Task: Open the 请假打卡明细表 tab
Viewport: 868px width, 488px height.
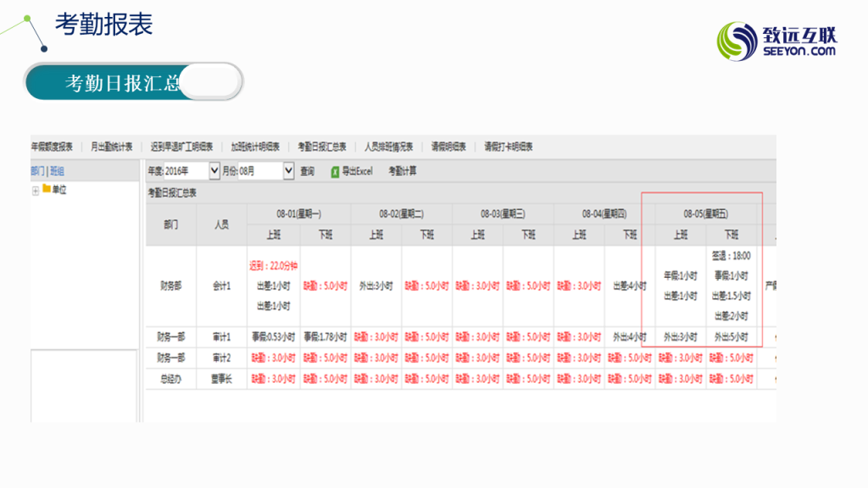Action: point(509,147)
